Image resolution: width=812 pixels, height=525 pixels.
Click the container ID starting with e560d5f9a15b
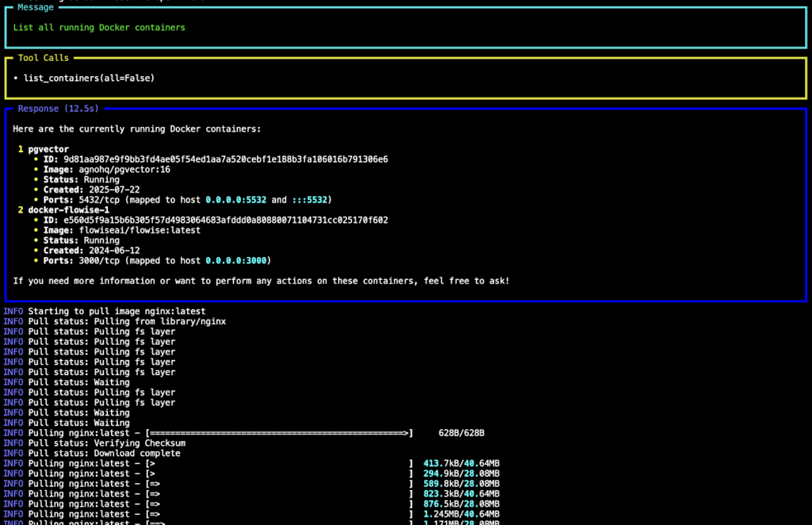226,220
